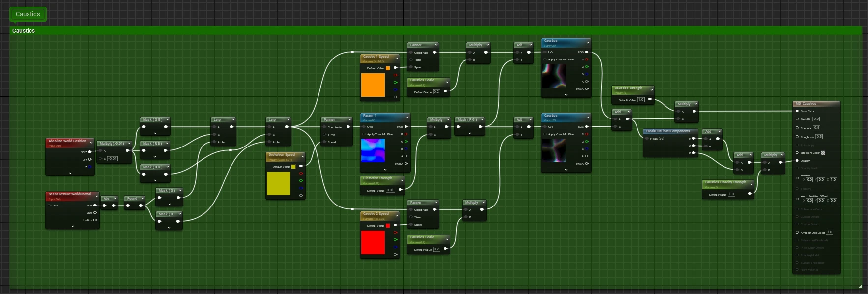Click the blue channel pin on Distortion Speed

[x=301, y=188]
